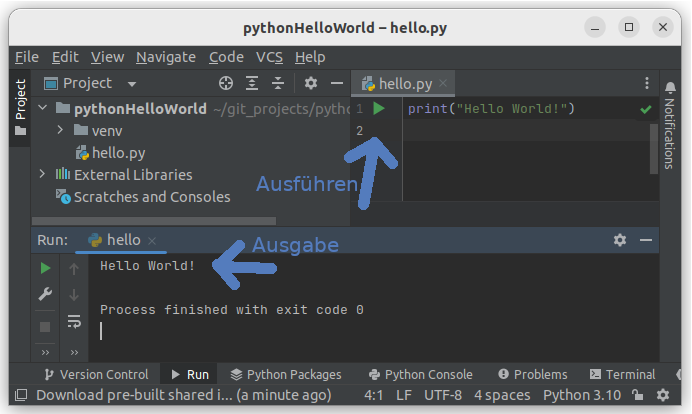Select opened file locate icon in Project panel

226,83
